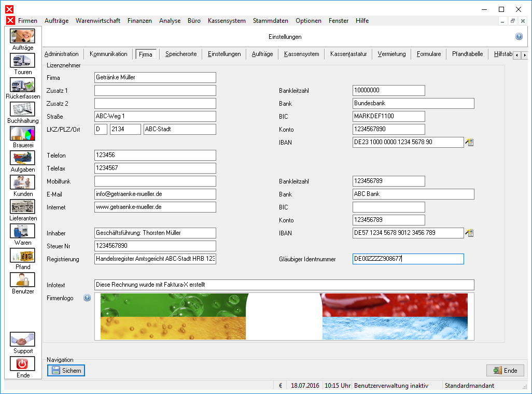Open the Lieferanten sidebar icon
This screenshot has width=532, height=394.
point(22,207)
